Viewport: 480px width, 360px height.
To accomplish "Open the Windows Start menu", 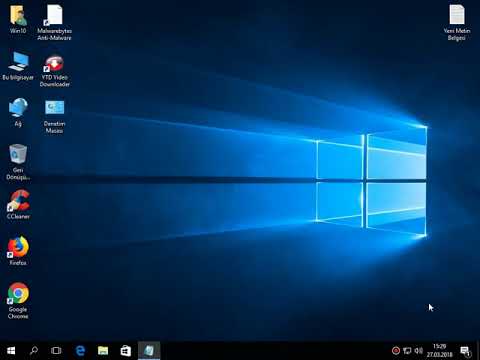I will pos(11,351).
